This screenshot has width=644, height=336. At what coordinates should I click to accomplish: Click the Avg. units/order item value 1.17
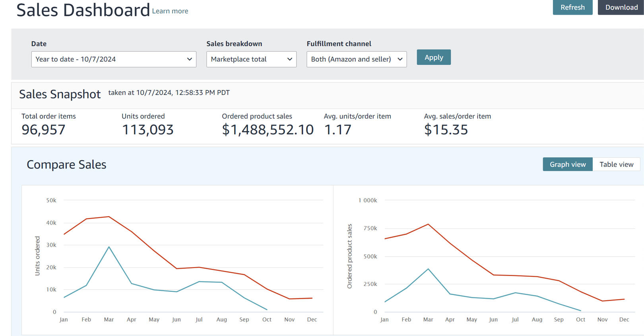[x=338, y=130]
